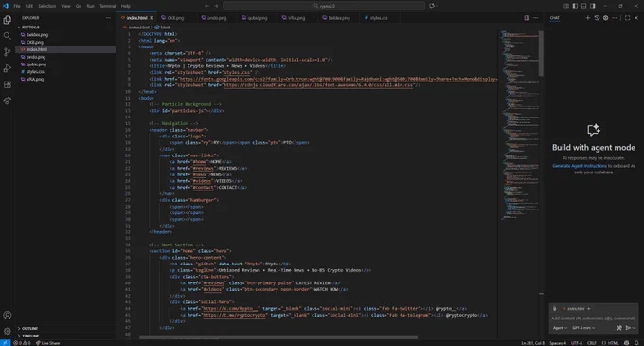644x346 pixels.
Task: Open styles.css in Explorer
Action: click(35, 71)
